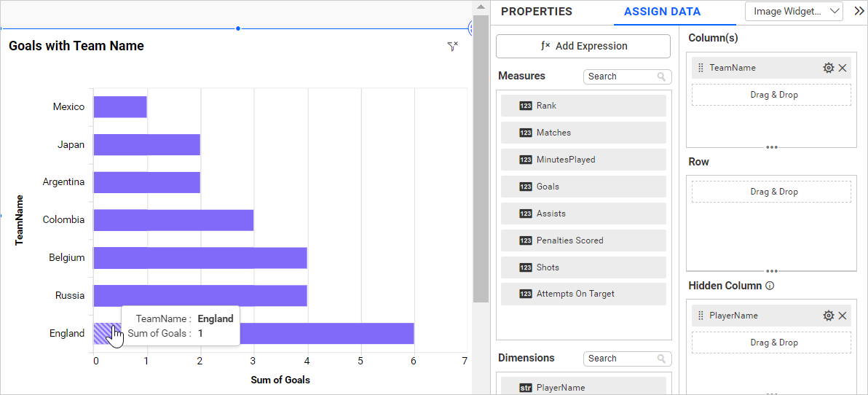The height and width of the screenshot is (395, 868).
Task: Click the Belgium bar in the chart
Action: 200,258
